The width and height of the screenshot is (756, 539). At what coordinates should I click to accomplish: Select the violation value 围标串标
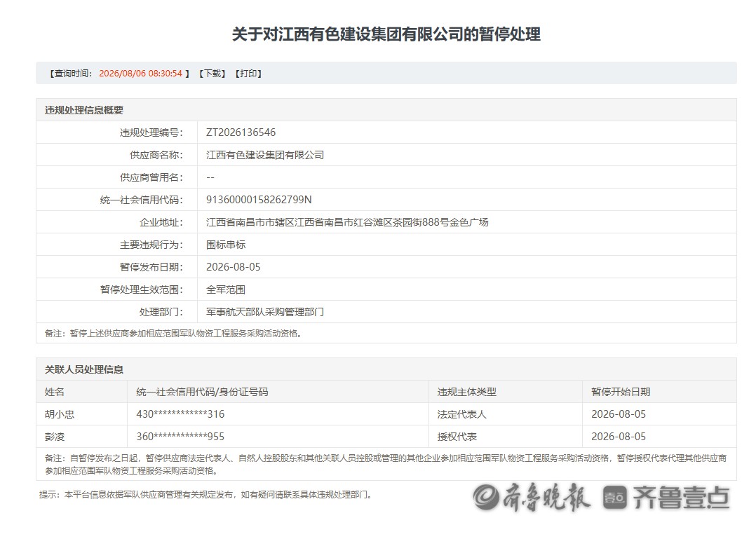[226, 245]
